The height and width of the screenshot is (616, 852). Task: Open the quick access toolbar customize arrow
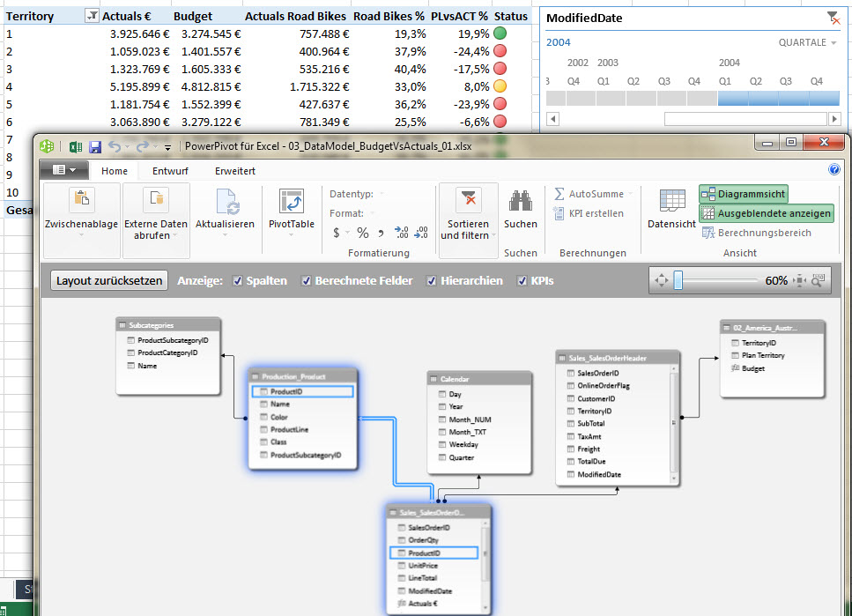point(168,147)
